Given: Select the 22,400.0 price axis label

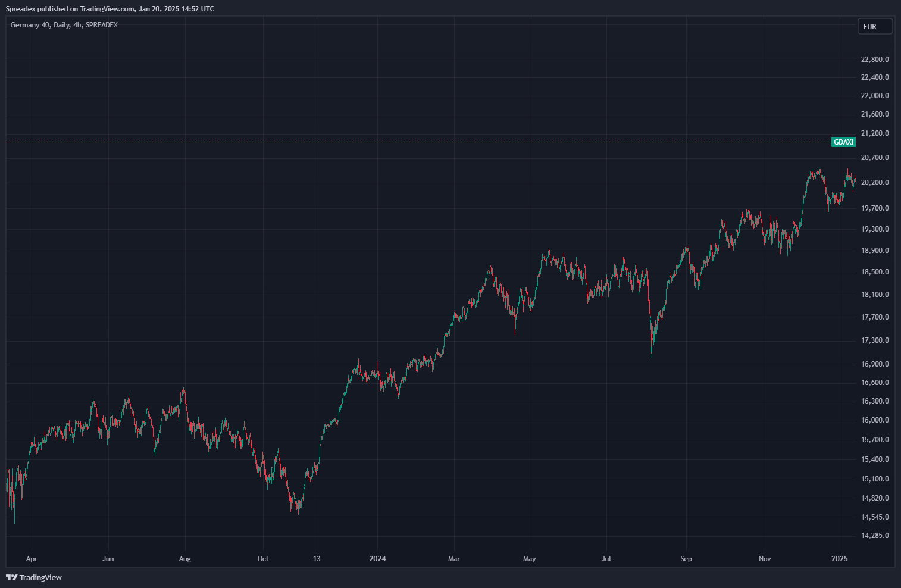Looking at the screenshot, I should (x=875, y=77).
